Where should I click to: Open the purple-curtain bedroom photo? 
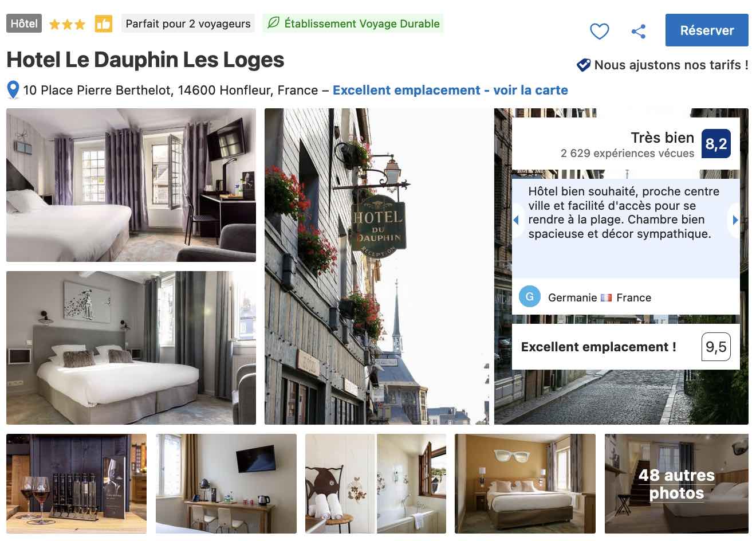[131, 185]
